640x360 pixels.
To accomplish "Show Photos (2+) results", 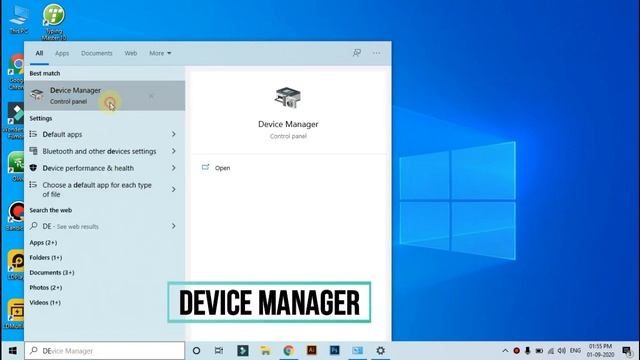I will [46, 288].
